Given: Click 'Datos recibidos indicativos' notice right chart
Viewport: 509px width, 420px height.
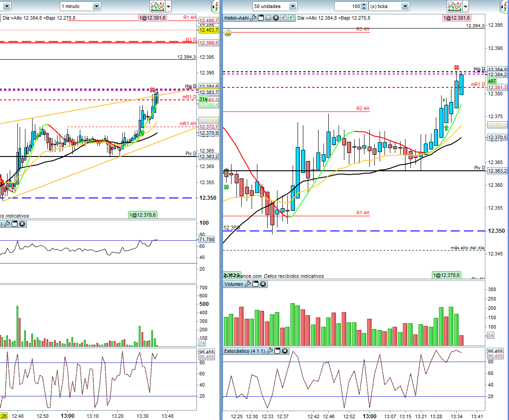Looking at the screenshot, I should (x=294, y=276).
